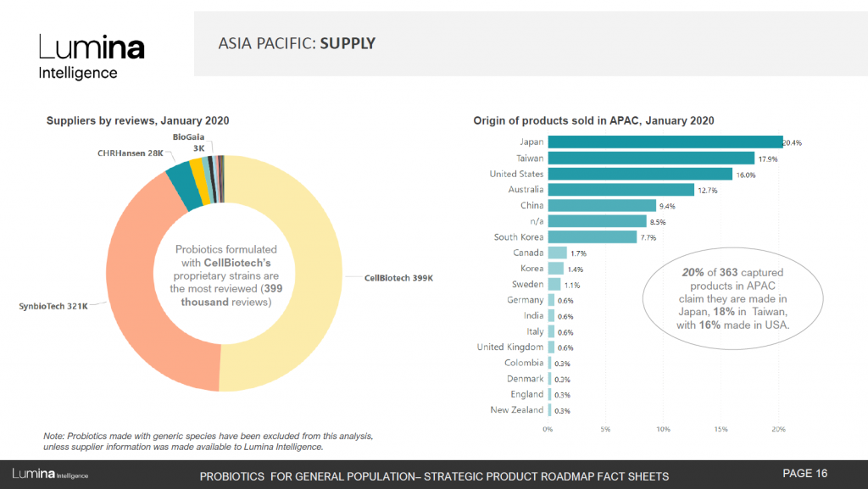Select the "n/a" axis label
Screen dimensions: 868x489
coord(537,221)
